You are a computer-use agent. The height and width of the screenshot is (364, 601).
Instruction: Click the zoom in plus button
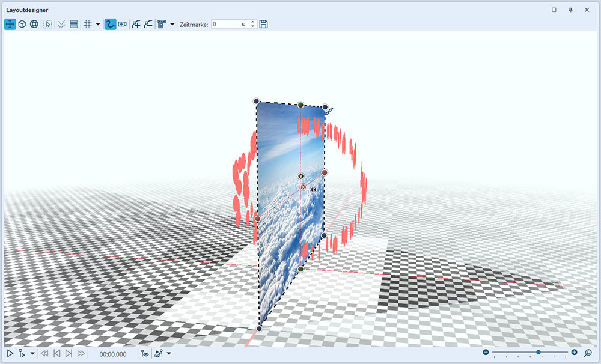pos(575,353)
